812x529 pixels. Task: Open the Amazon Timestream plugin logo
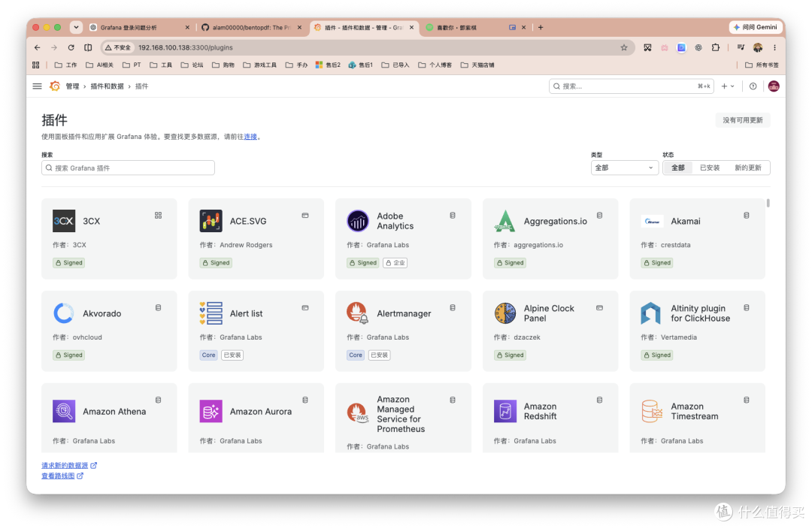click(x=652, y=412)
